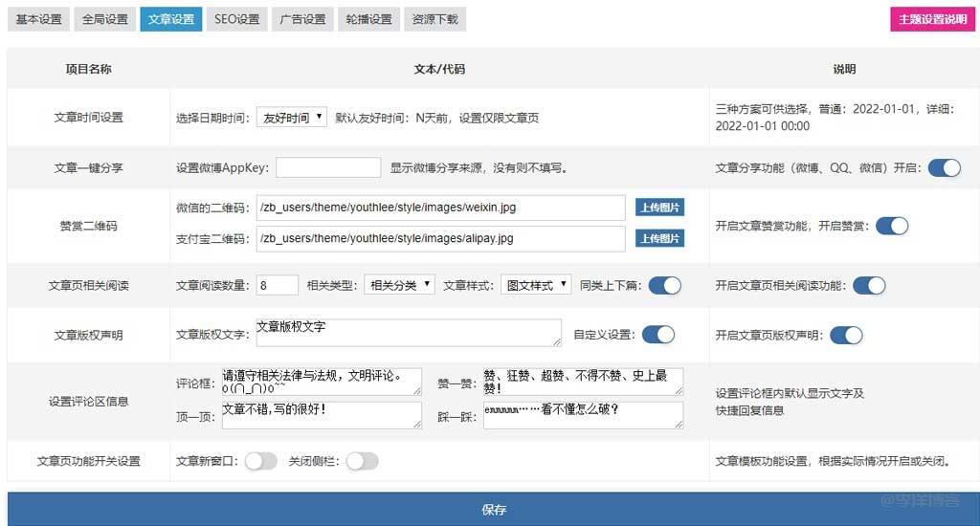
Task: Expand the 文章样式 dropdown
Action: [535, 285]
